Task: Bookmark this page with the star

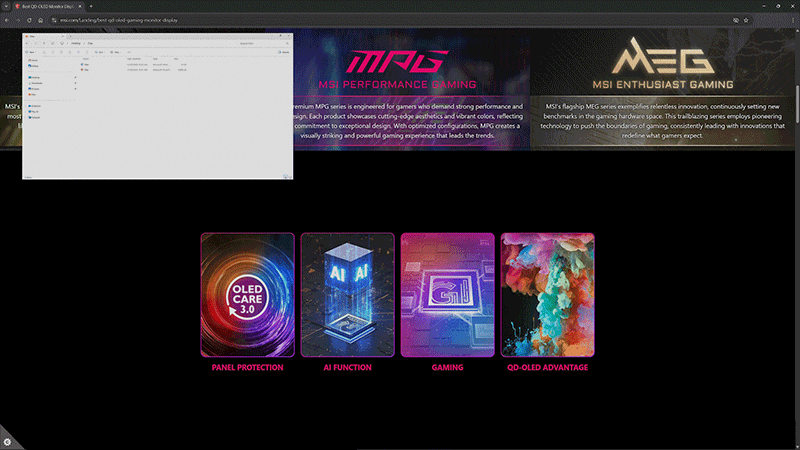Action: pos(746,20)
